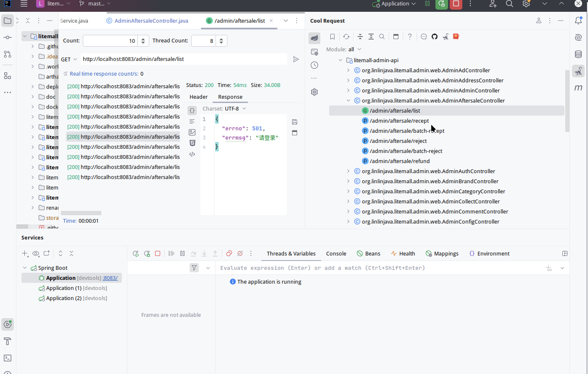Click the Cool Request leaf icon in side panel

(x=314, y=38)
